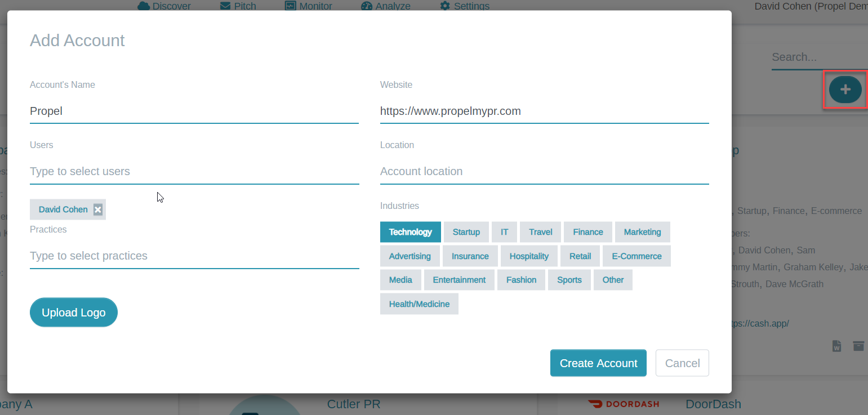Click the Account's Name field
Screen dimensions: 868x415
click(x=194, y=111)
